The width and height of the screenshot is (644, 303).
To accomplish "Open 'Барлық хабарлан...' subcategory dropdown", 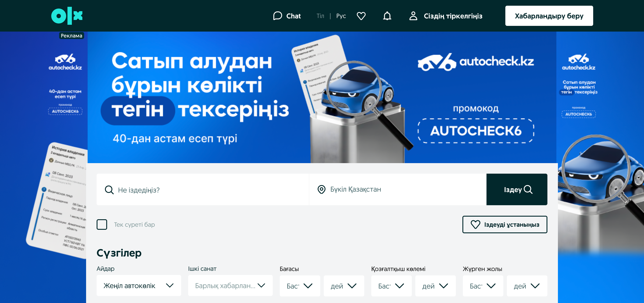I will pyautogui.click(x=230, y=285).
